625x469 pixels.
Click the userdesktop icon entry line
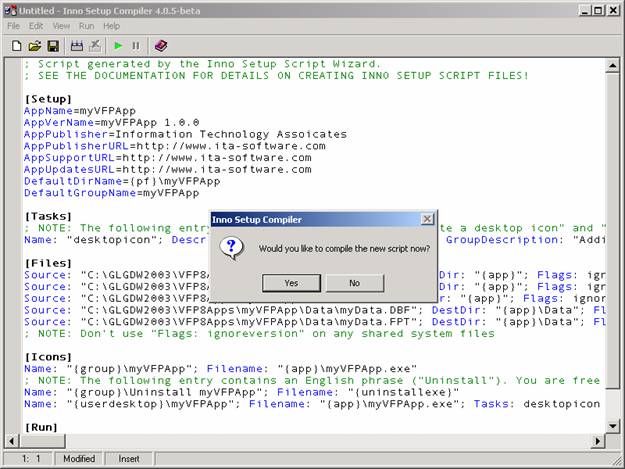click(312, 404)
